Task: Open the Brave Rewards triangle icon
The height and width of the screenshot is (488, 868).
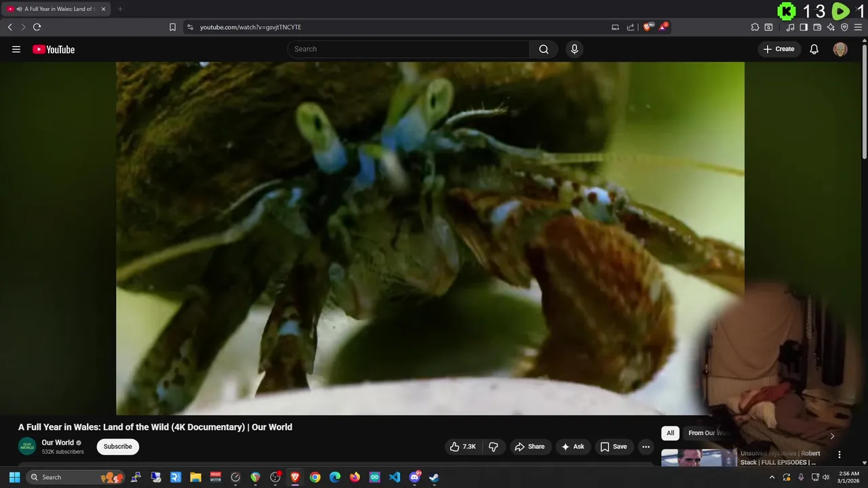Action: coord(663,27)
